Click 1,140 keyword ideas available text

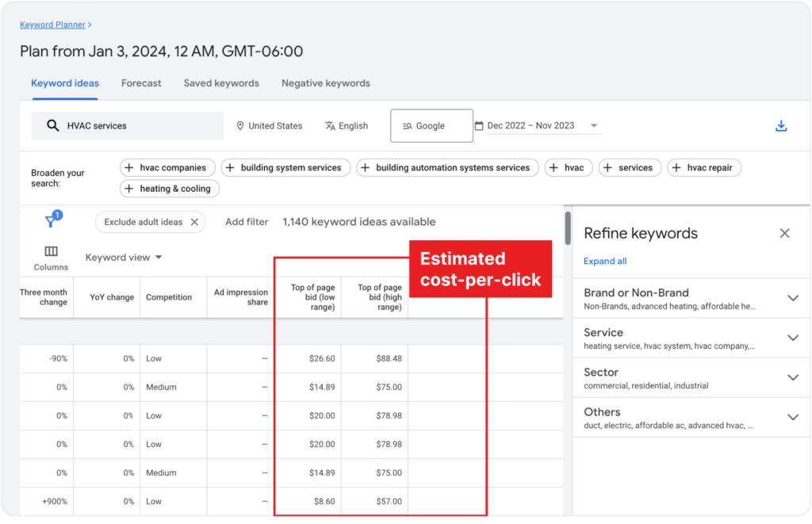359,222
